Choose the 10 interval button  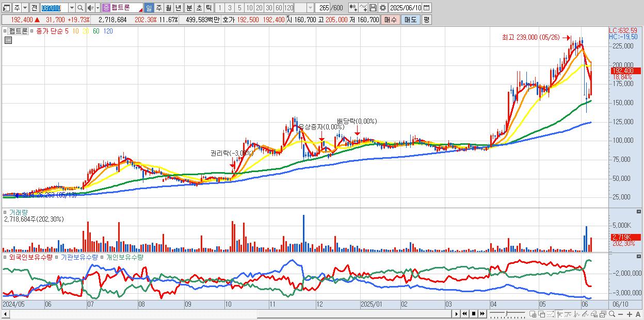pos(249,8)
